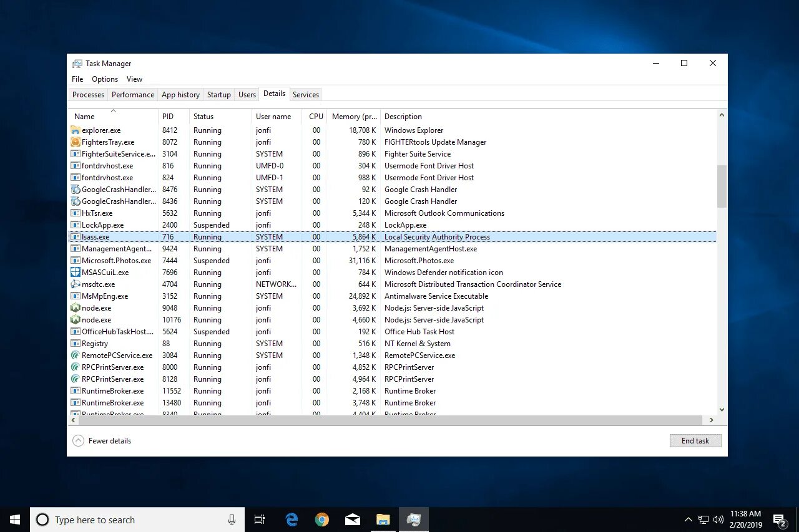Select the OfficeHubTaskHost row

[x=393, y=332]
